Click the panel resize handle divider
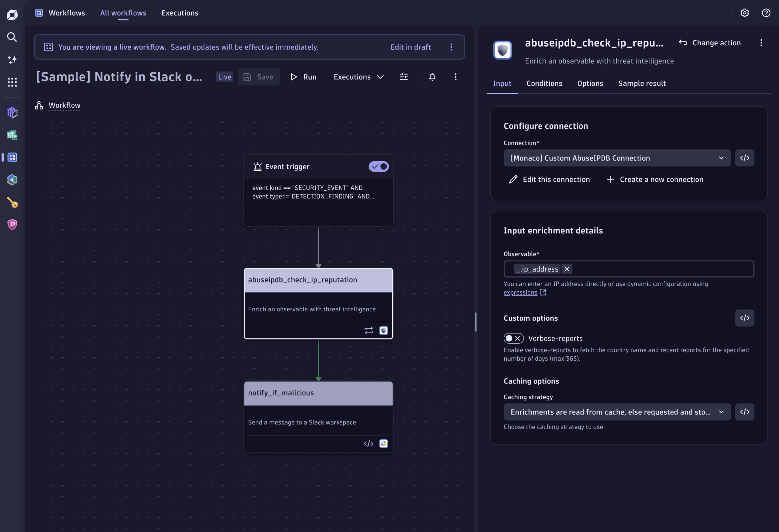This screenshot has width=779, height=532. (476, 322)
